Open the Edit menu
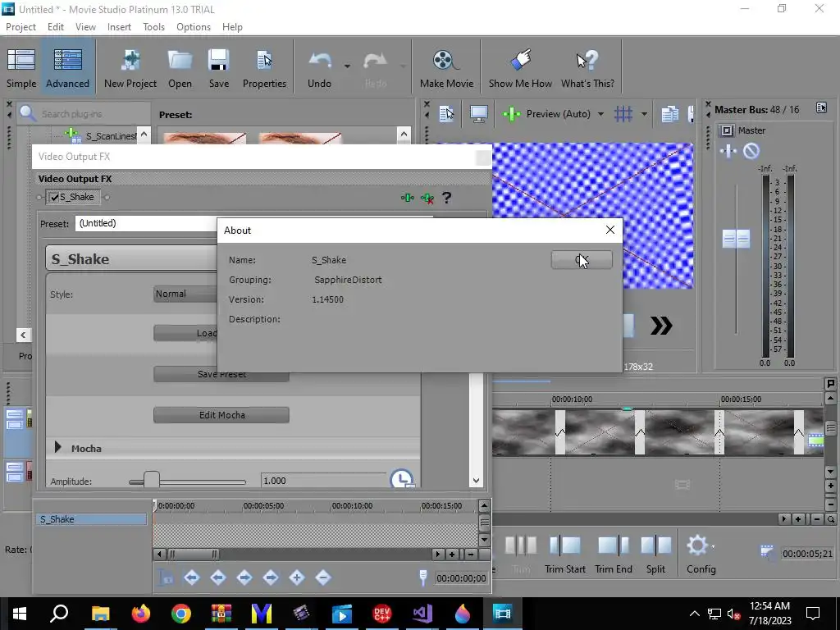This screenshot has width=840, height=630. tap(56, 27)
